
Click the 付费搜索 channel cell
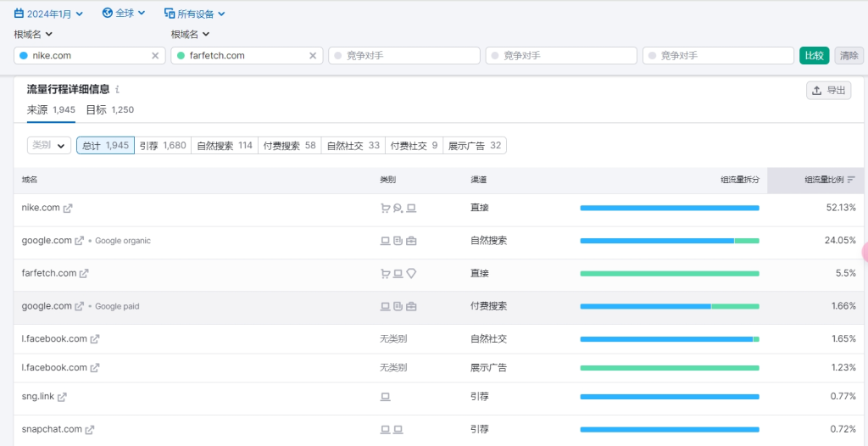pos(488,306)
